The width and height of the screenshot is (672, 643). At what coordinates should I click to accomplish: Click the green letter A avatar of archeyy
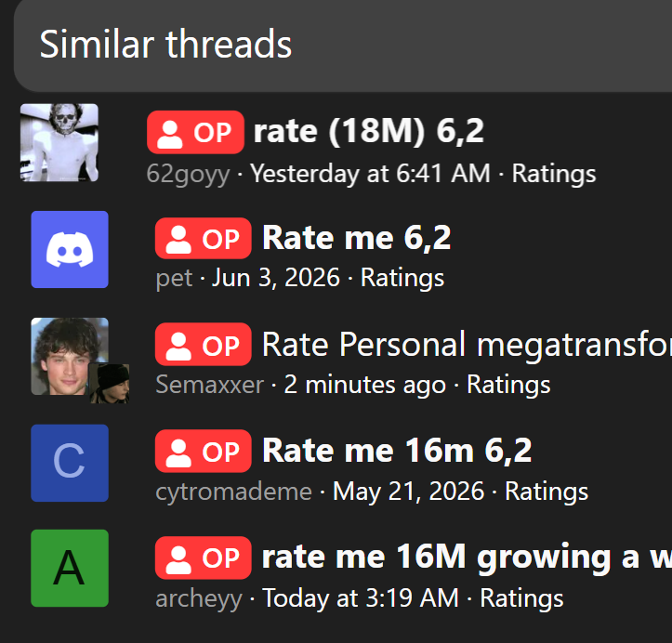(x=70, y=568)
